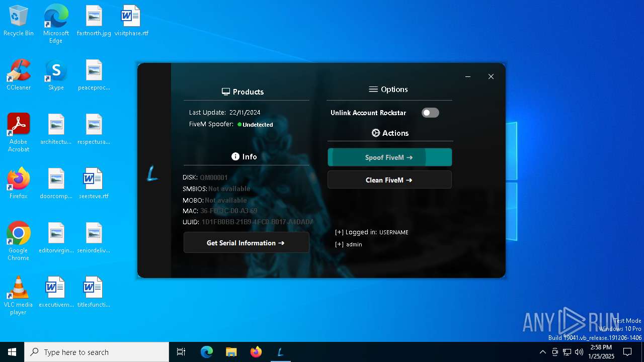Screen dimensions: 644x362
Task: Click Get Serial Information button
Action: point(246,243)
